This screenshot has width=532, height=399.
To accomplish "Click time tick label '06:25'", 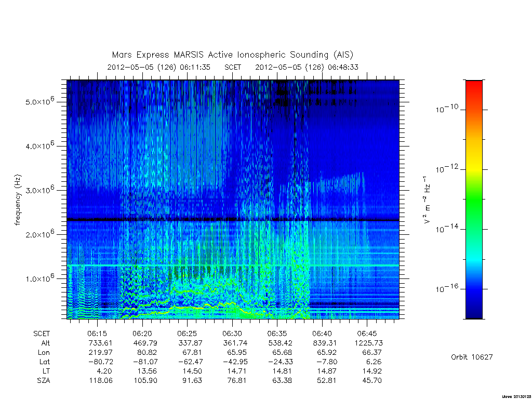I will (187, 334).
